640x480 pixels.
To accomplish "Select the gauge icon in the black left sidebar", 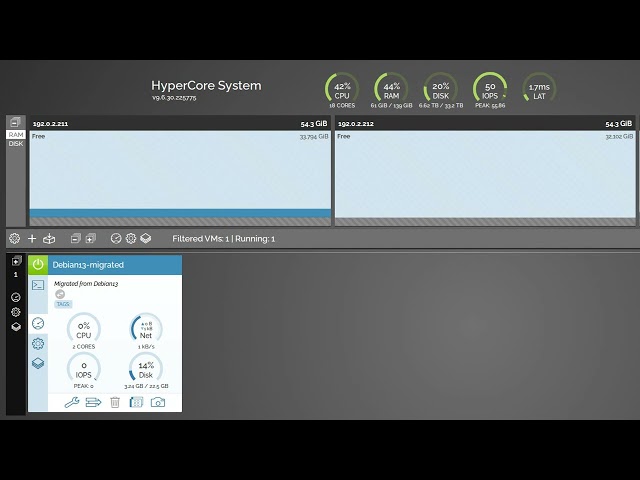I will coord(16,297).
